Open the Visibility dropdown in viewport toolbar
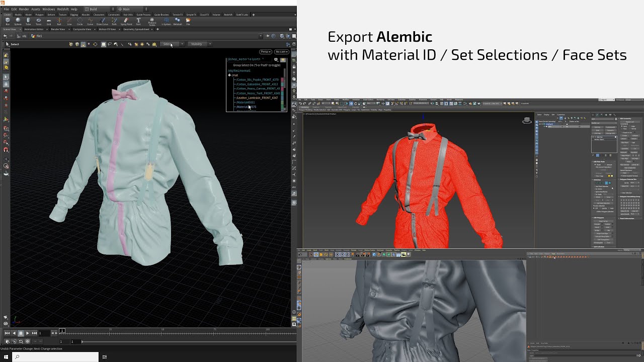 click(199, 44)
